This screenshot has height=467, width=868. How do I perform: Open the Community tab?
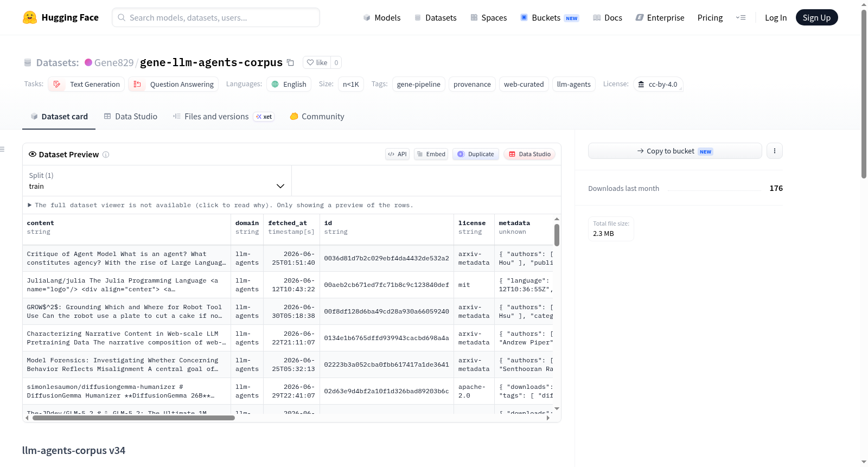(317, 117)
